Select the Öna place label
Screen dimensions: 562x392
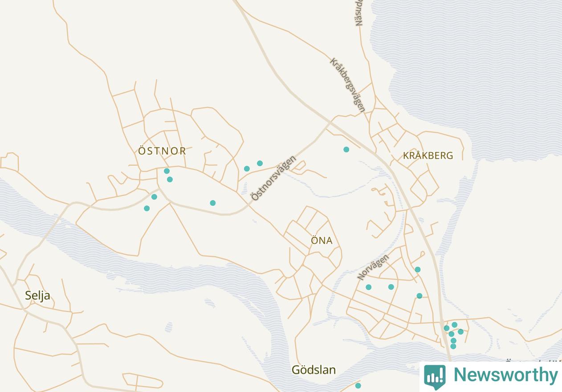(322, 241)
